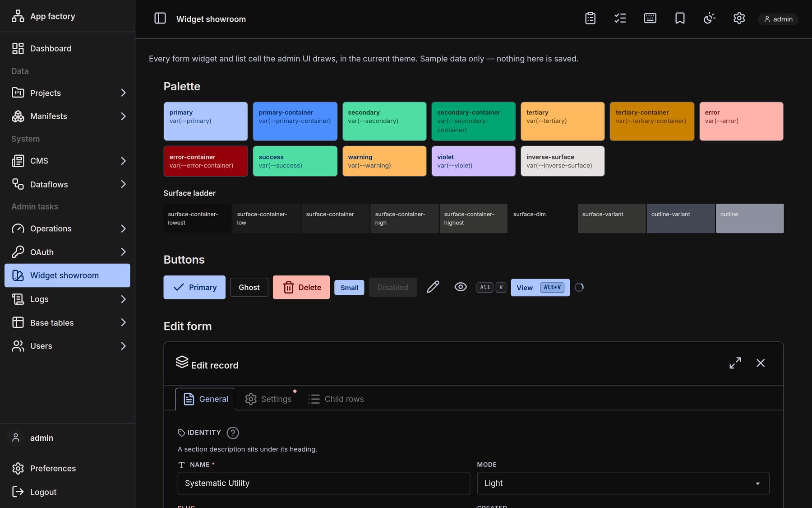Click the Ghost button
This screenshot has height=508, width=812.
pyautogui.click(x=249, y=287)
